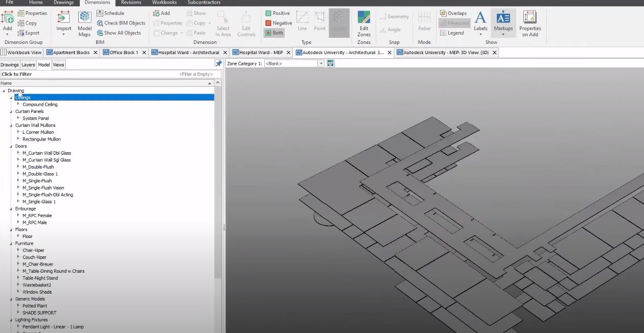Sort tree by Name column header
Viewport: 644px width, 333px height.
[x=107, y=83]
